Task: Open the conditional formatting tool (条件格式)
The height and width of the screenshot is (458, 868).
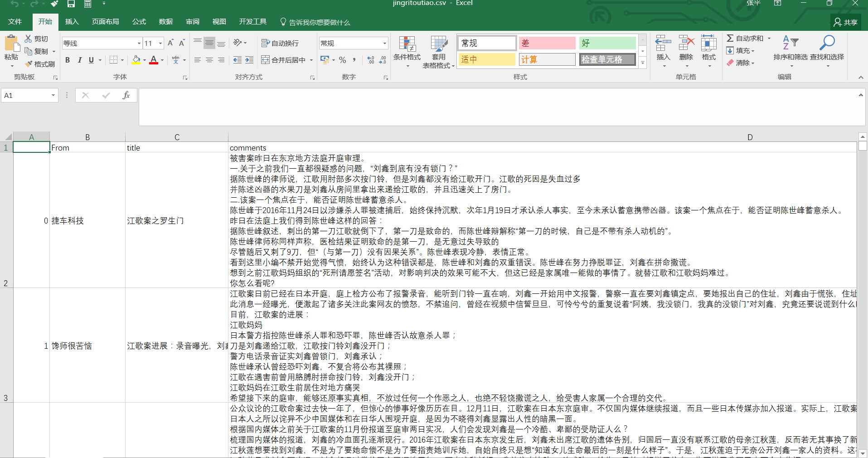Action: (407, 51)
